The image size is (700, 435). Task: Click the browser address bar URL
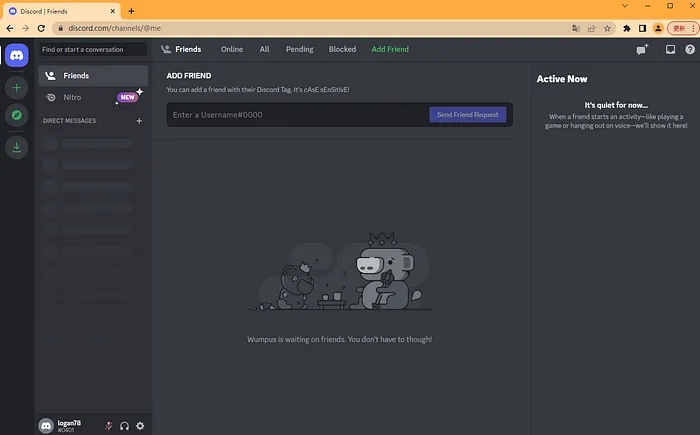point(114,28)
